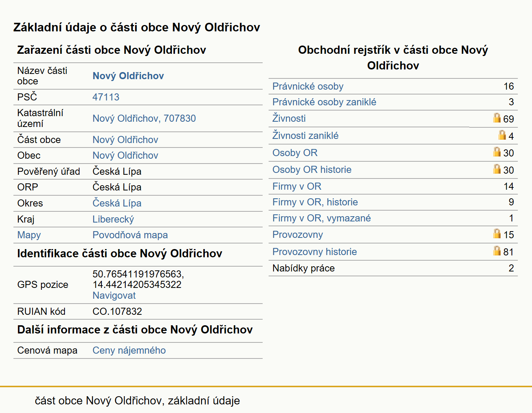Image resolution: width=532 pixels, height=413 pixels.
Task: Click the lock icon next to Provozovny count
Action: coord(497,233)
